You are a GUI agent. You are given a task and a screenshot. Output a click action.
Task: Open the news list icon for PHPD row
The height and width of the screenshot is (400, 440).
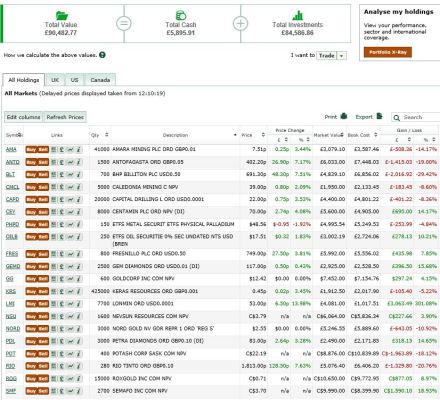pyautogui.click(x=53, y=224)
